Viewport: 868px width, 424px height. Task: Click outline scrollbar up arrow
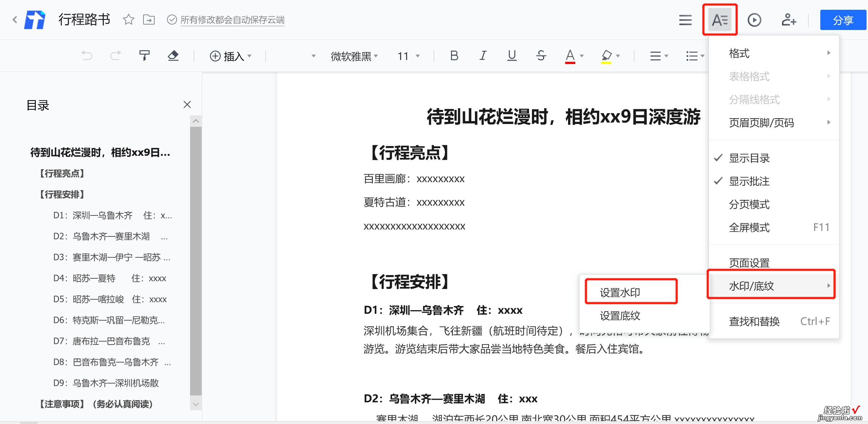click(x=196, y=121)
